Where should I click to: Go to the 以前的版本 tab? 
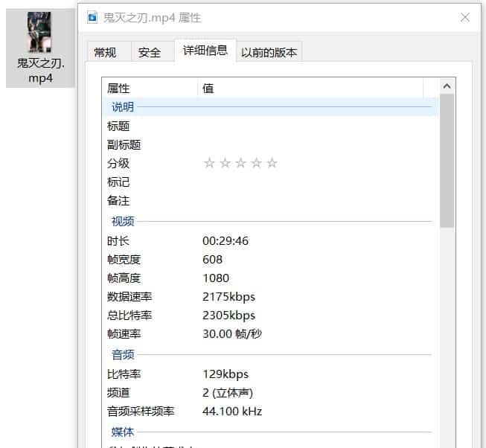tap(269, 52)
